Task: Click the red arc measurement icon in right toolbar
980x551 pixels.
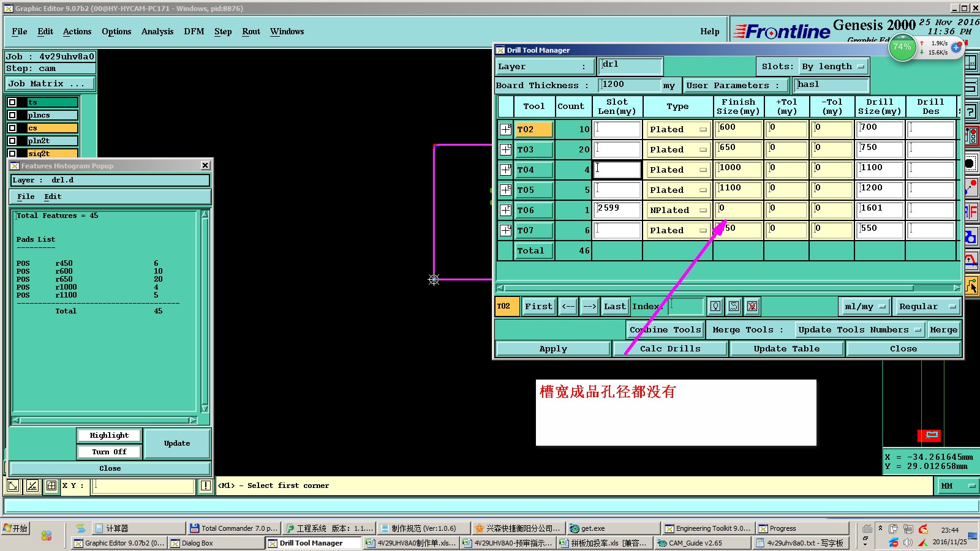Action: click(x=971, y=261)
